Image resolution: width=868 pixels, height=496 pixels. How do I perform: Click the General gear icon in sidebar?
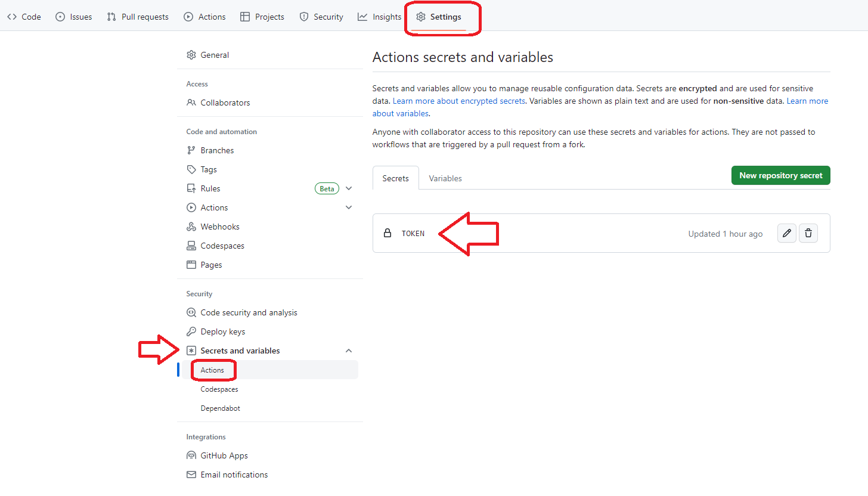point(191,55)
